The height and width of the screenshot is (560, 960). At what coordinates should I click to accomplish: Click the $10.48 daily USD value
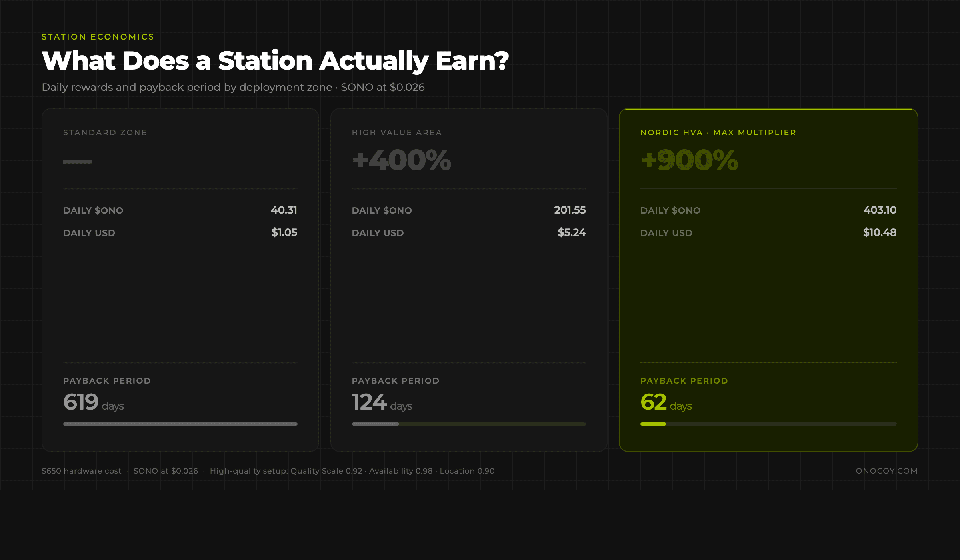(879, 232)
